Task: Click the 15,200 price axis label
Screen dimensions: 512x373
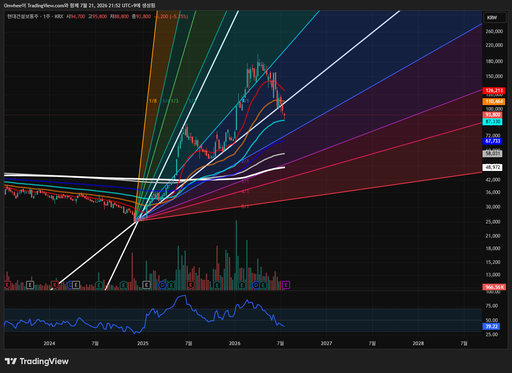Action: tap(493, 262)
